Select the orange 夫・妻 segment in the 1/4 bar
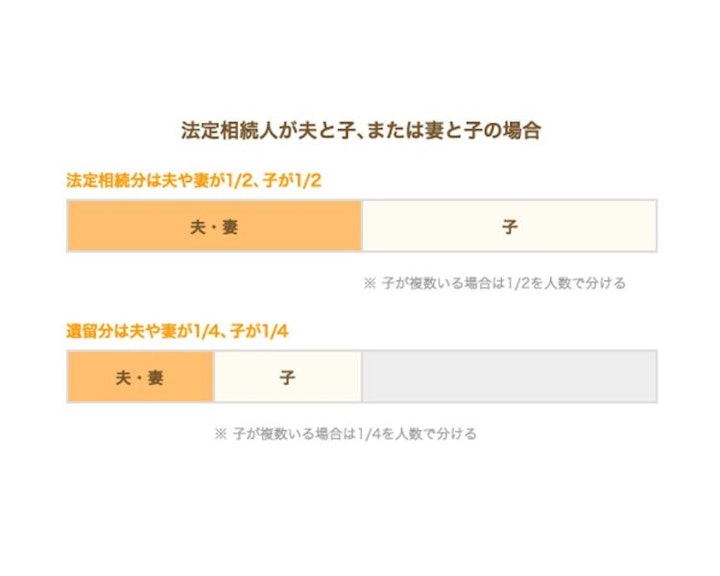The width and height of the screenshot is (720, 576). tap(140, 377)
